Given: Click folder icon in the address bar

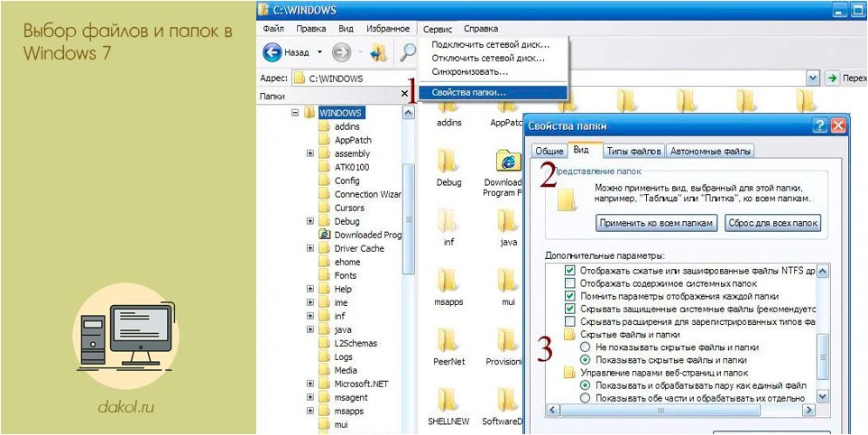Looking at the screenshot, I should pos(300,78).
